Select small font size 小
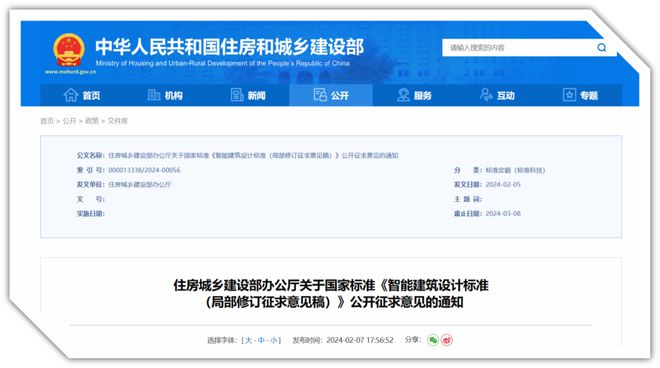This screenshot has height=368, width=660. coord(274,340)
